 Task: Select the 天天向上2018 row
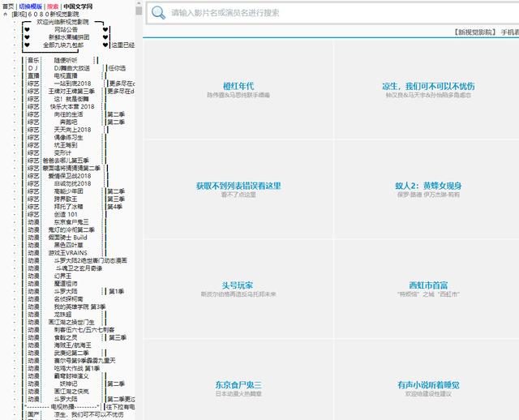pyautogui.click(x=72, y=130)
